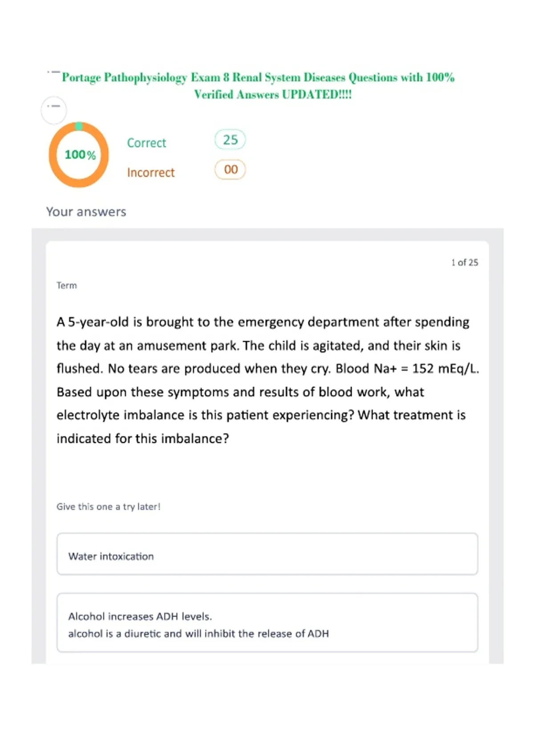Click the round collapse icon with a dash
Viewport: 534px width, 756px height.
pyautogui.click(x=54, y=110)
